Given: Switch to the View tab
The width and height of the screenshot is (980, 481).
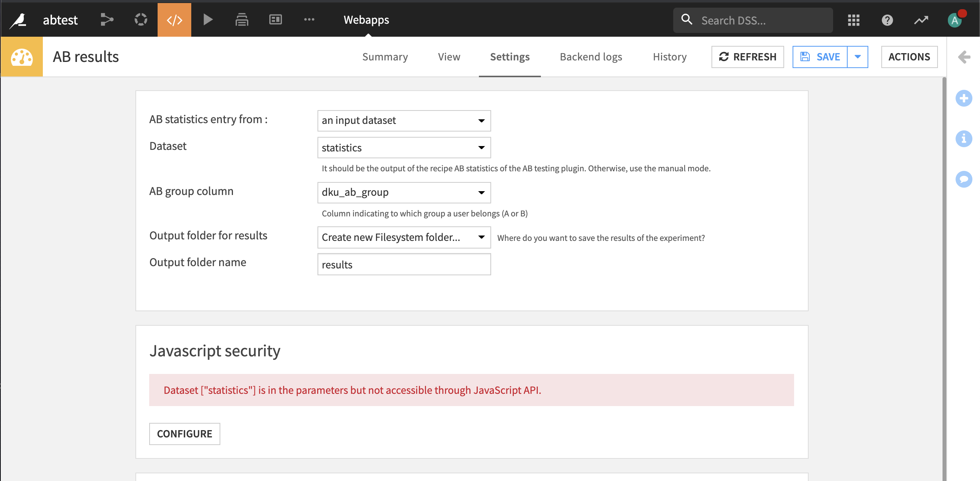Looking at the screenshot, I should coord(449,57).
